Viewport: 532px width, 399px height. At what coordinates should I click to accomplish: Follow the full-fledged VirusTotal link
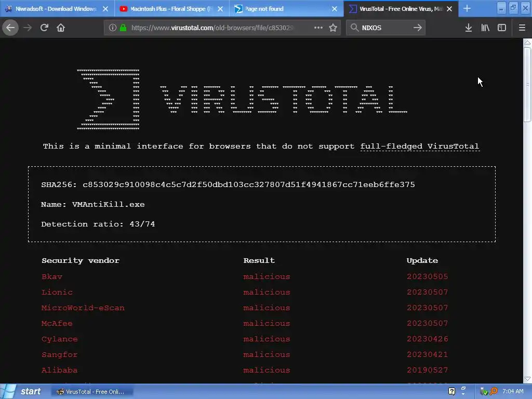pos(420,146)
